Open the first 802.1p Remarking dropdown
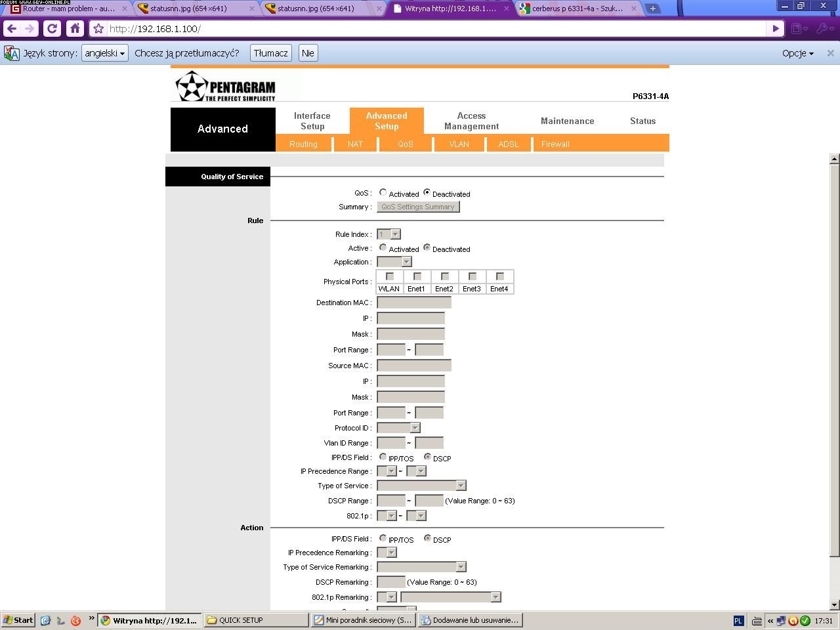840x630 pixels. pyautogui.click(x=387, y=597)
